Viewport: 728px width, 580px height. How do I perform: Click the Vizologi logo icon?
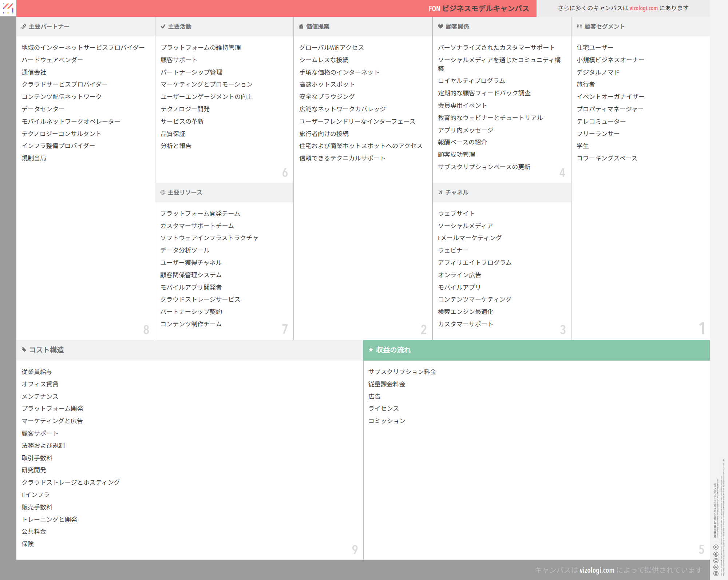tap(8, 8)
